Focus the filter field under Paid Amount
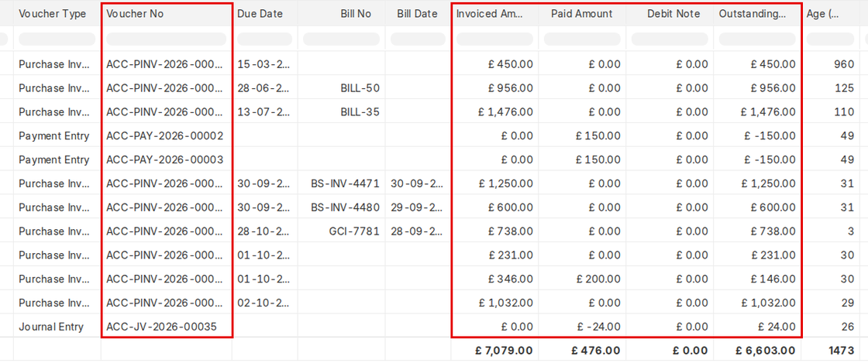Screen dimensions: 868x363 pyautogui.click(x=582, y=39)
